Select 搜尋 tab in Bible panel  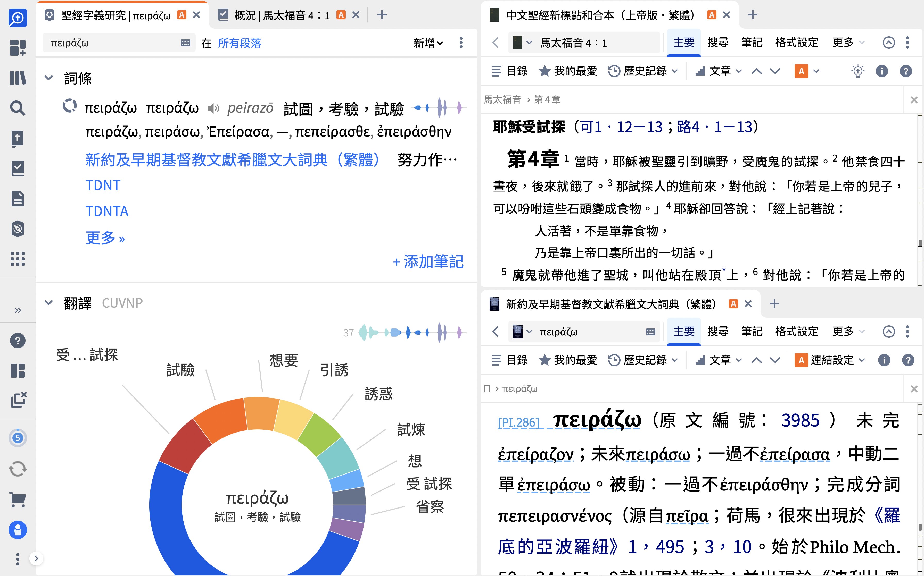[718, 43]
